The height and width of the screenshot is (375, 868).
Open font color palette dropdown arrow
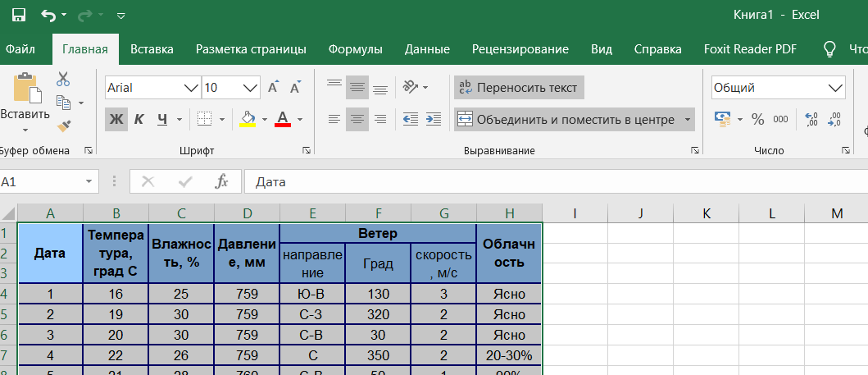point(300,119)
